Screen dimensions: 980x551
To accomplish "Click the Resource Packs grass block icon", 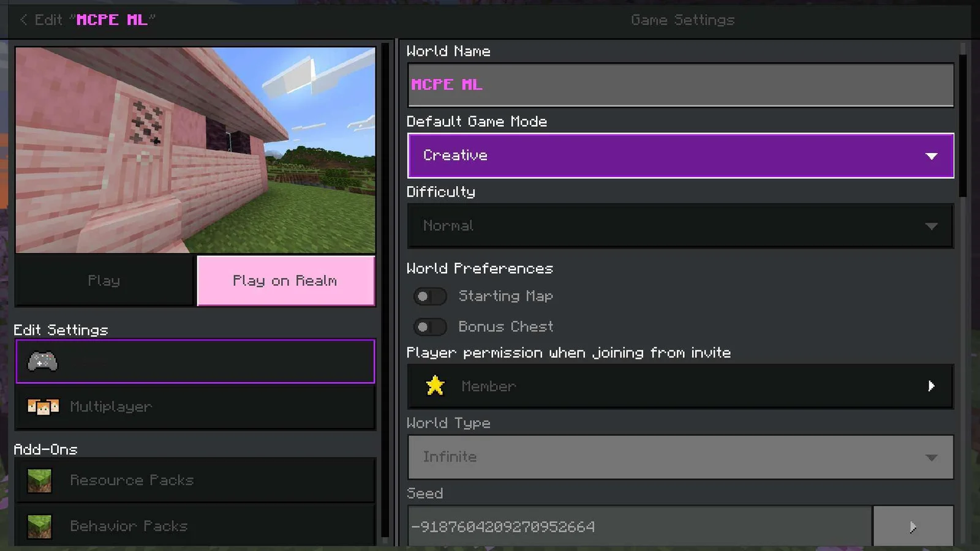I will (x=40, y=481).
